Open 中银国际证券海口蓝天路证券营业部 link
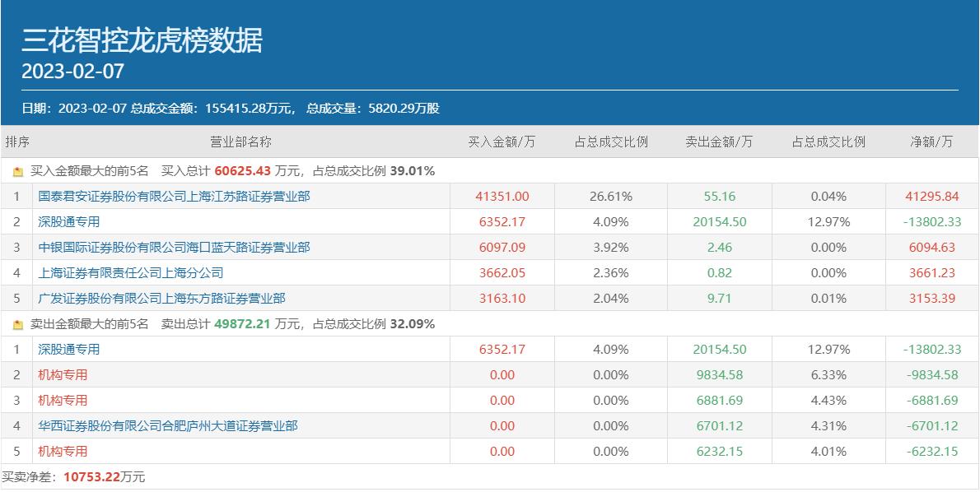Viewport: 980px width, 492px height. (x=174, y=248)
